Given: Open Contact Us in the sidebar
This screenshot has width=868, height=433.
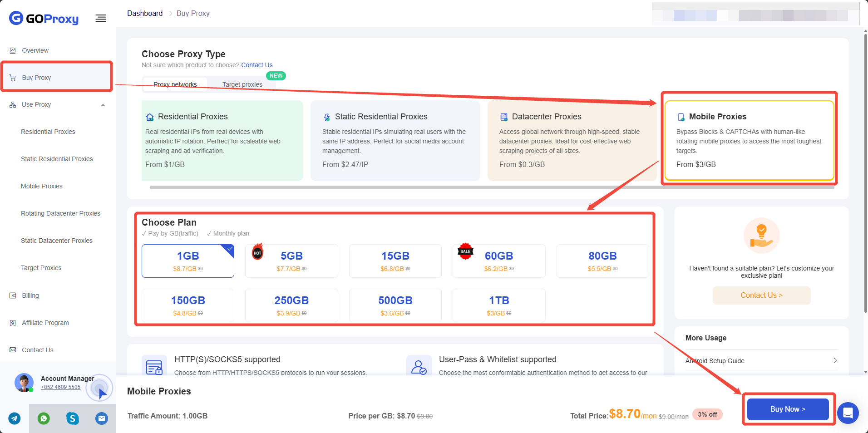Looking at the screenshot, I should [x=38, y=350].
